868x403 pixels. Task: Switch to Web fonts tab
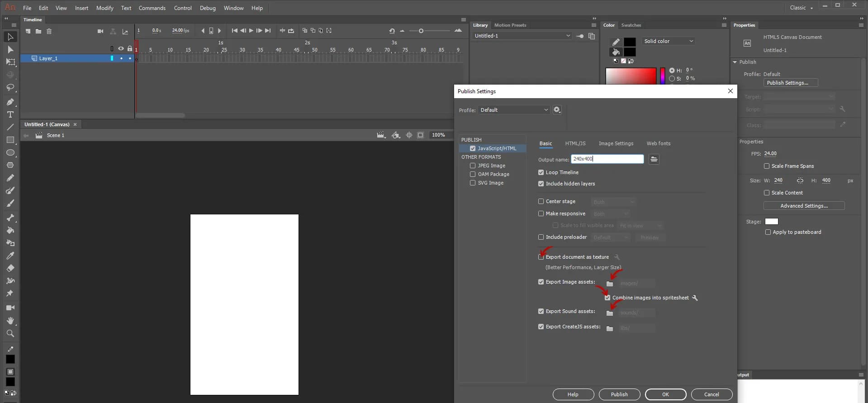[x=659, y=143]
